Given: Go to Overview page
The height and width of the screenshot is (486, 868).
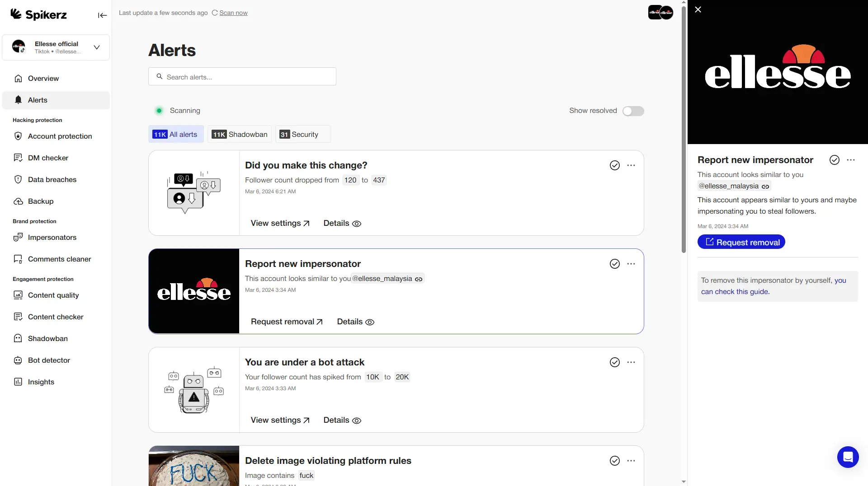Looking at the screenshot, I should [56, 79].
